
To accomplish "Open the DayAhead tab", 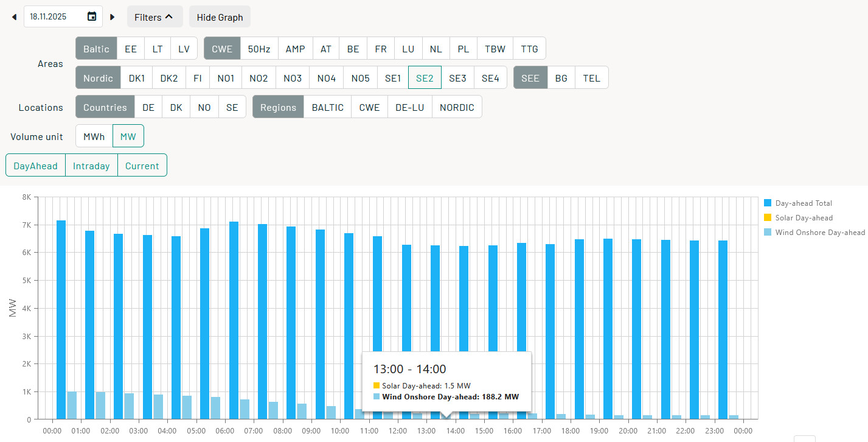I will click(x=35, y=166).
